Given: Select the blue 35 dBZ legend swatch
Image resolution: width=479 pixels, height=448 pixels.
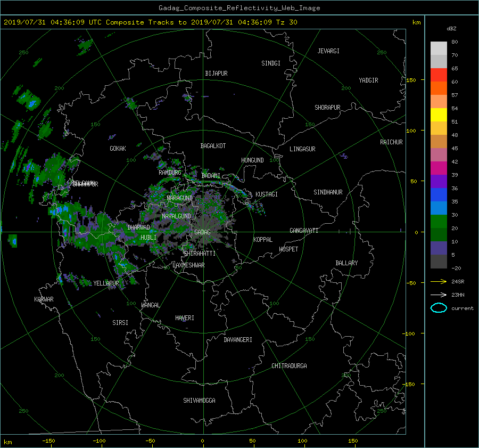Looking at the screenshot, I should point(439,195).
